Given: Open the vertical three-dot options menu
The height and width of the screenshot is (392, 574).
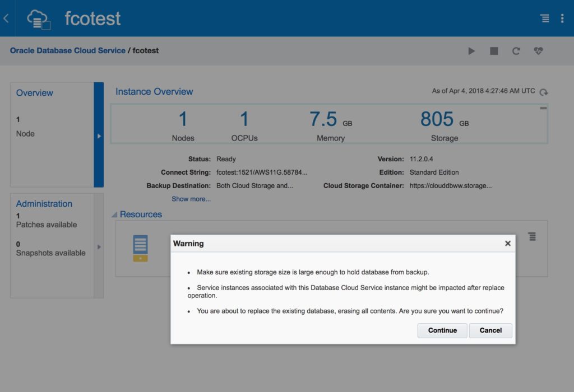Looking at the screenshot, I should (x=562, y=18).
